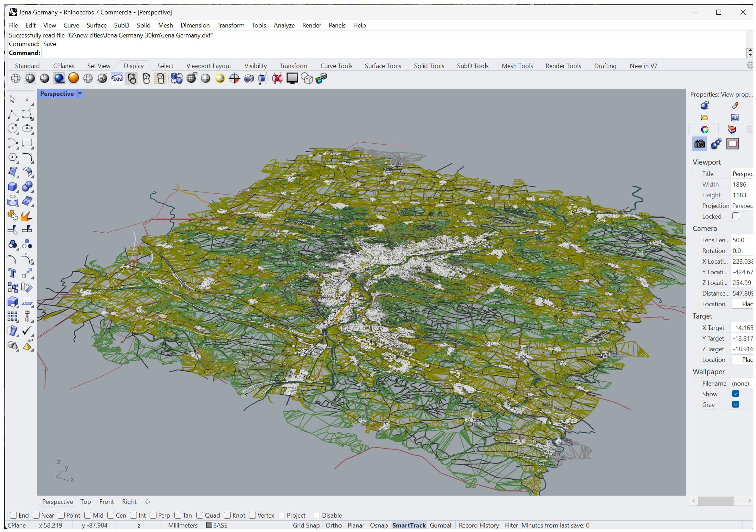Enable the Near object snap
Viewport: 756px width, 532px height.
pos(36,515)
